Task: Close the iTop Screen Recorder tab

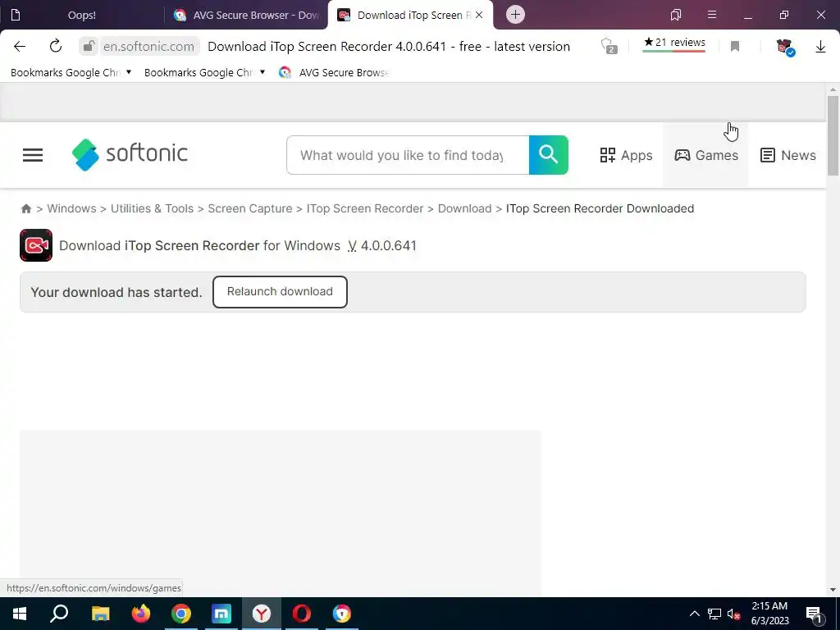Action: pos(479,15)
